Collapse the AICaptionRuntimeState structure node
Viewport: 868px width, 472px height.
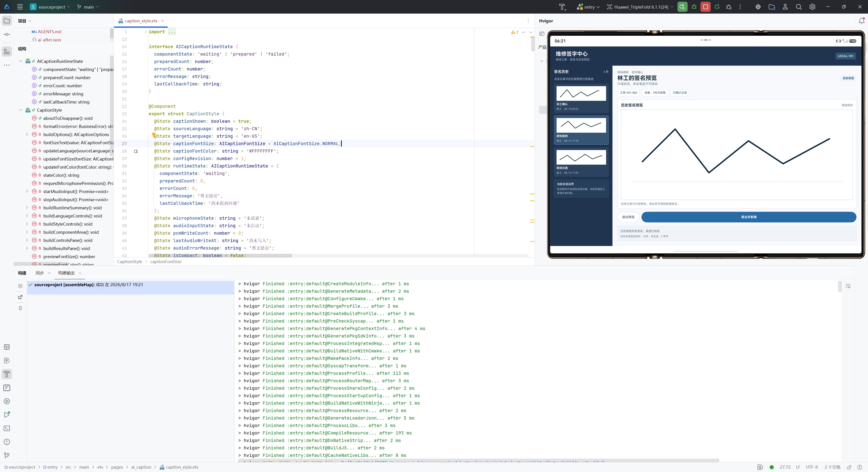tap(21, 61)
